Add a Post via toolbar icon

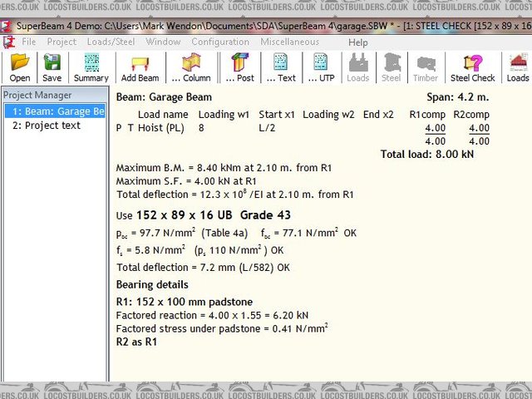(x=240, y=66)
